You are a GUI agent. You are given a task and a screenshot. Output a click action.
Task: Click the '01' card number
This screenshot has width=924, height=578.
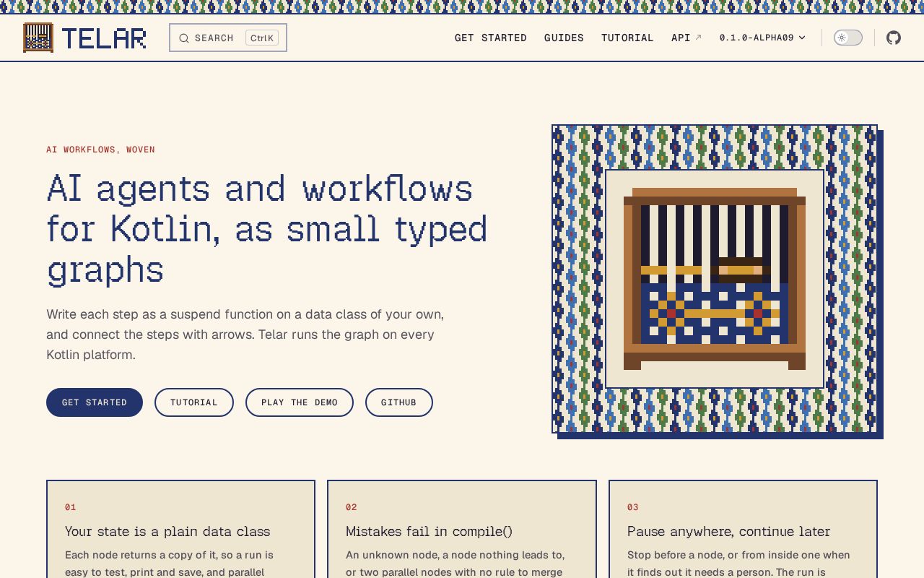[x=71, y=507]
